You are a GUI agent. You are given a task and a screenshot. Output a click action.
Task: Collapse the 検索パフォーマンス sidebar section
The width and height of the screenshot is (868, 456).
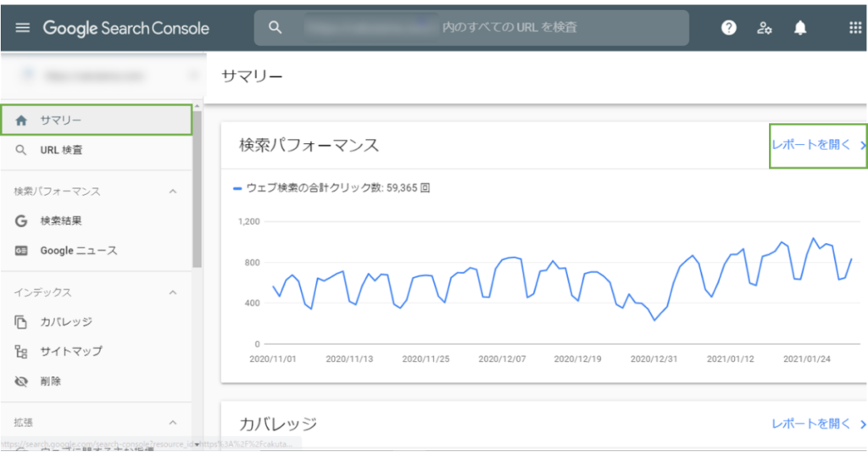[x=173, y=192]
